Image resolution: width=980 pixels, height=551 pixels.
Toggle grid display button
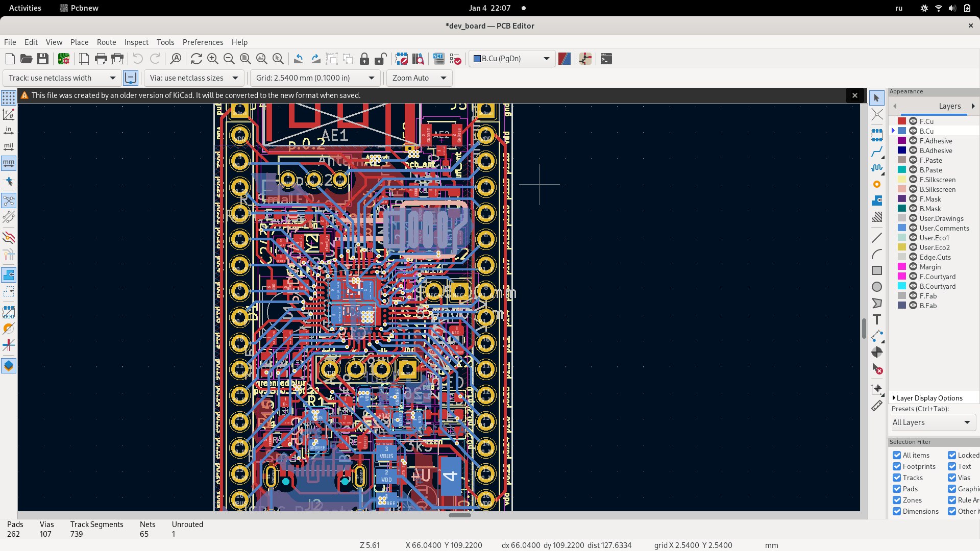coord(9,98)
